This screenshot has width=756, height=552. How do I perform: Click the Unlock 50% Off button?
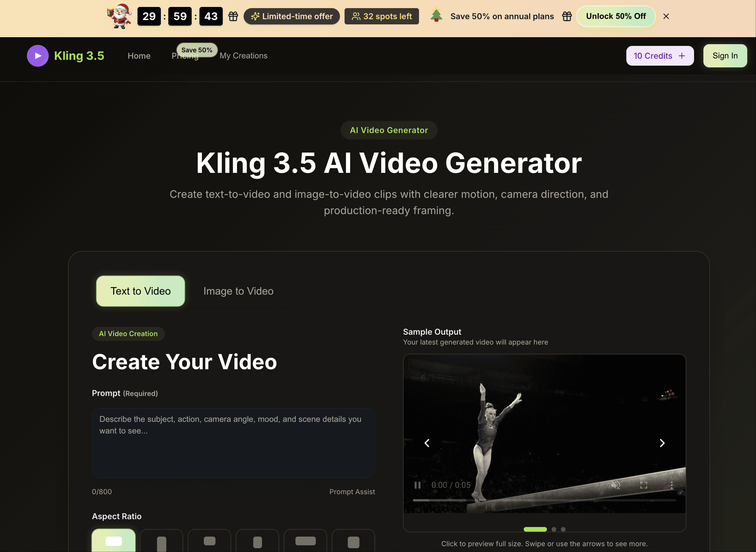(x=616, y=16)
